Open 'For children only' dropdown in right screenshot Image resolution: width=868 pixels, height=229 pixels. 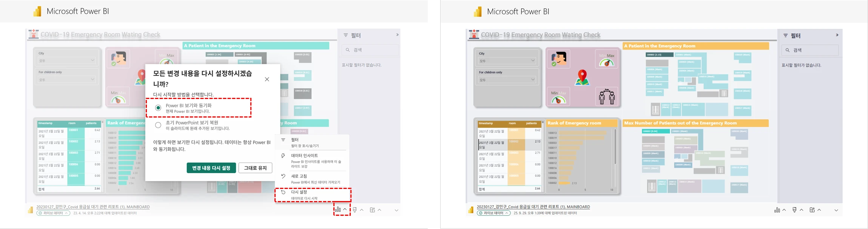coord(507,80)
